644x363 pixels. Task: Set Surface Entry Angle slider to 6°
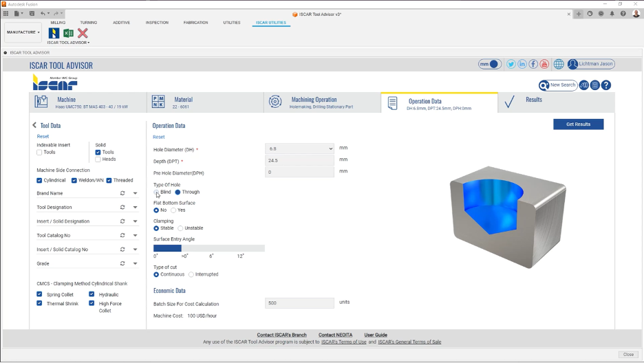(x=212, y=248)
